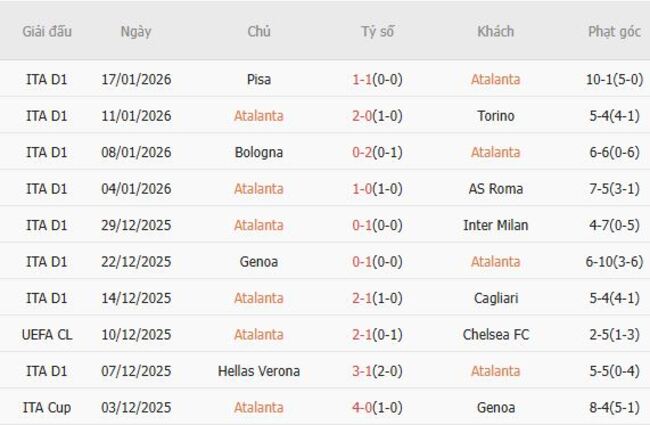Image resolution: width=650 pixels, height=425 pixels.
Task: Select the 17/01/2026 date cell
Action: pos(136,79)
